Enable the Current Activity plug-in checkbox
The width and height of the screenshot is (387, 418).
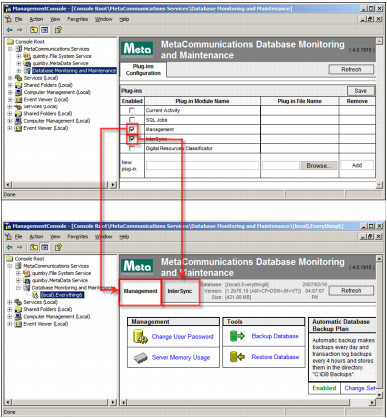tap(132, 110)
